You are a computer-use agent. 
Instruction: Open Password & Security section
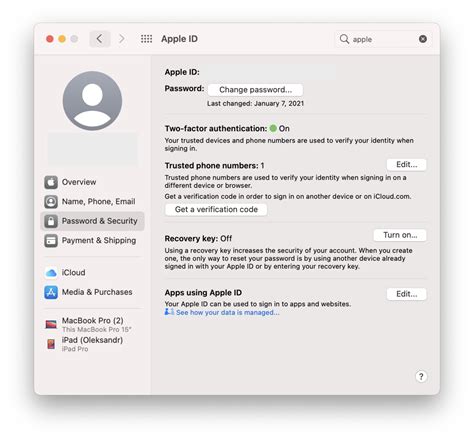point(93,221)
